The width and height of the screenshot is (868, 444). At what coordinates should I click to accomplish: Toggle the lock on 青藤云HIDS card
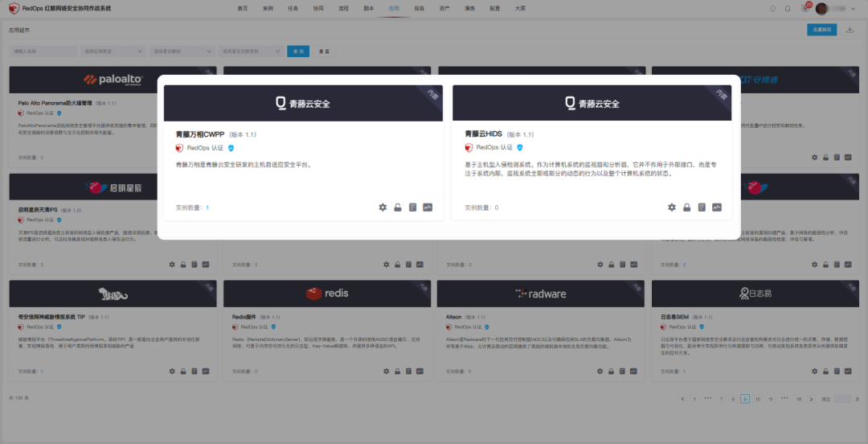pos(686,208)
